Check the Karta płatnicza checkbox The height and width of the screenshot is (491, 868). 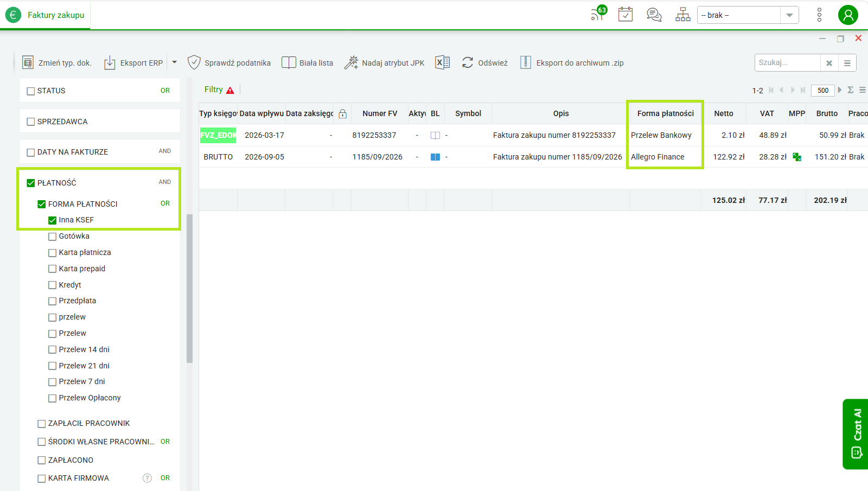[52, 253]
